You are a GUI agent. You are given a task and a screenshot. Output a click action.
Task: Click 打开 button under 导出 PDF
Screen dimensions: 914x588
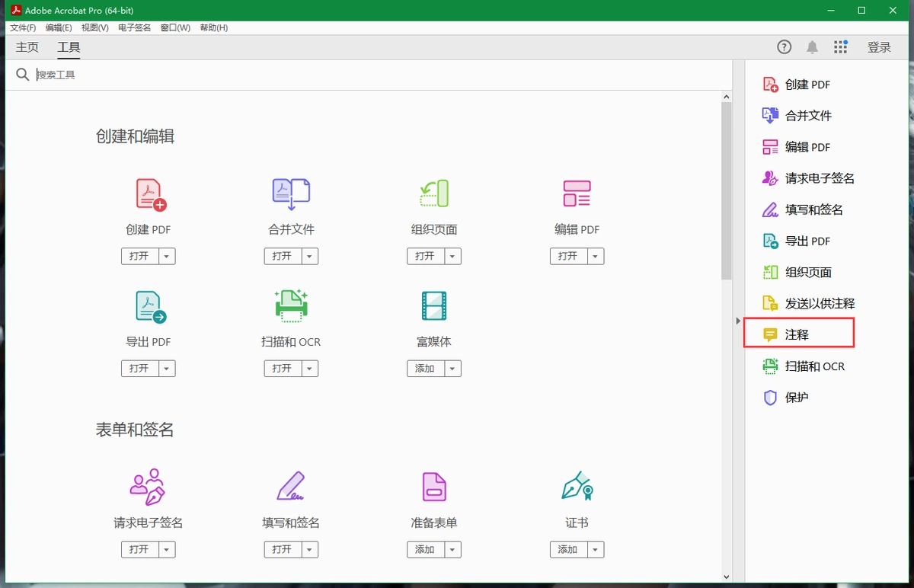coord(139,369)
